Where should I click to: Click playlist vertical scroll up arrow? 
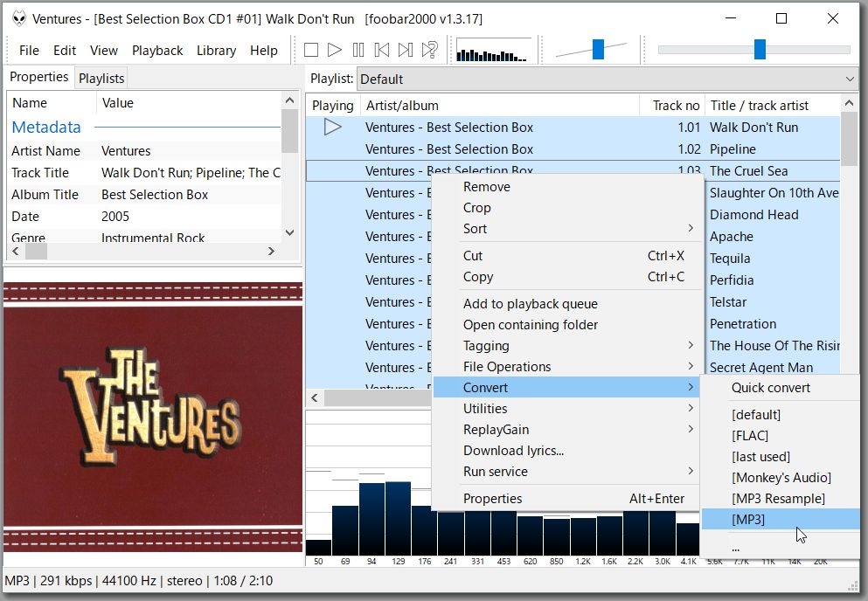click(849, 103)
